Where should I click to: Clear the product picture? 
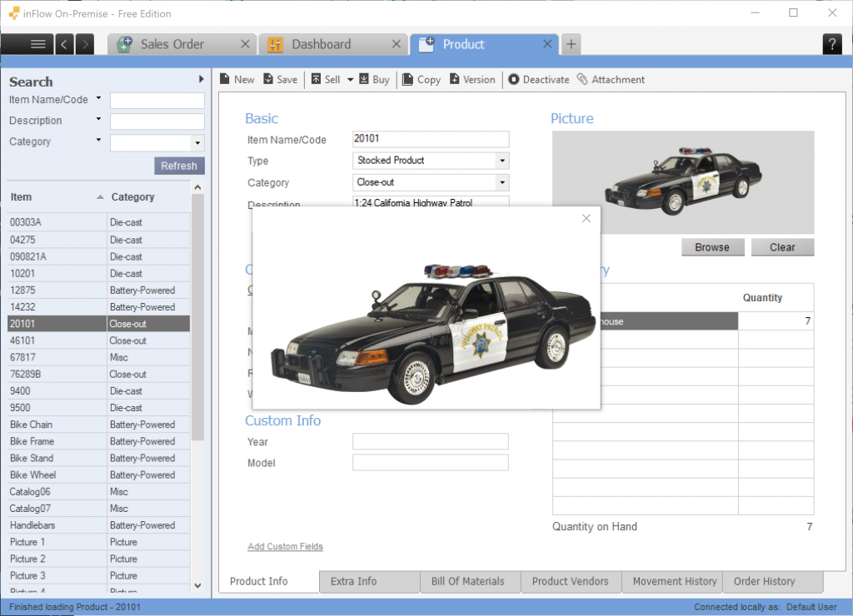click(x=782, y=247)
